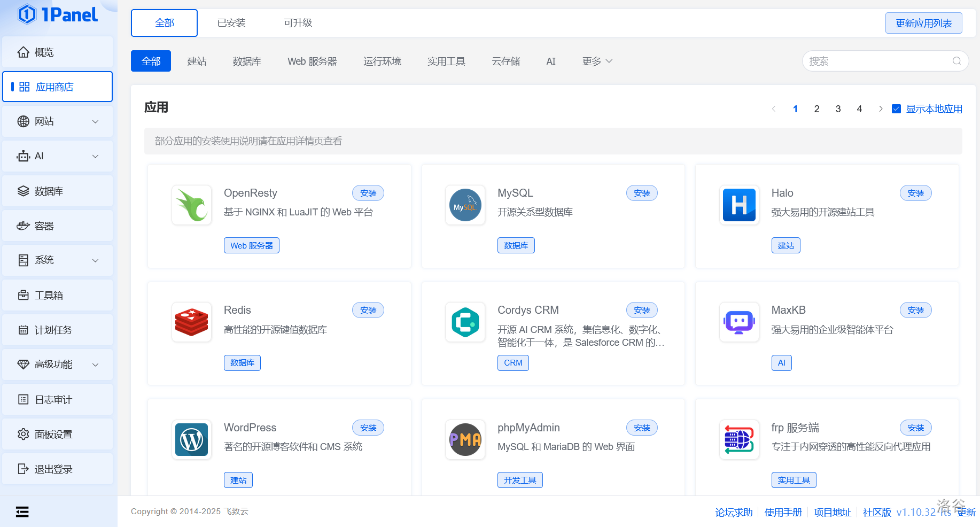Open the Halo app icon
The width and height of the screenshot is (980, 527).
(x=739, y=205)
